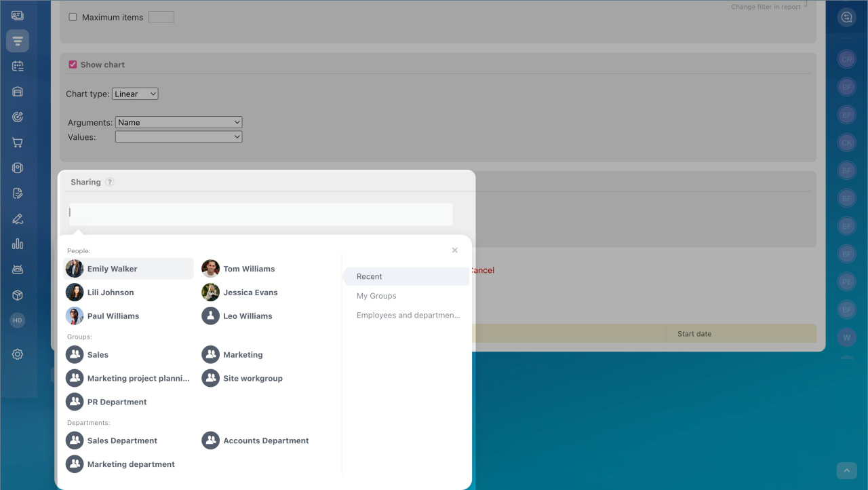Viewport: 868px width, 490px height.
Task: Open the target goal icon in sidebar
Action: point(18,117)
